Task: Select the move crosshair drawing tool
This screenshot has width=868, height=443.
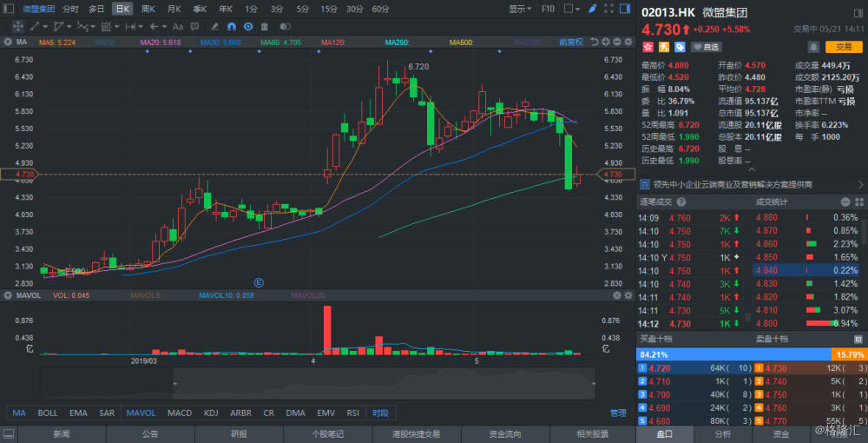Action: pyautogui.click(x=17, y=26)
